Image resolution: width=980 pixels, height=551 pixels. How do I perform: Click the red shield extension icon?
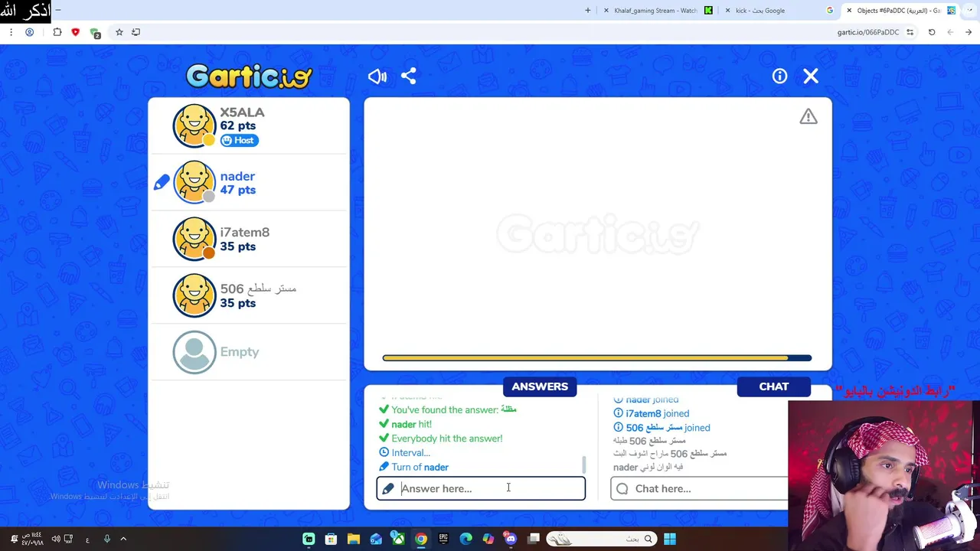(75, 32)
